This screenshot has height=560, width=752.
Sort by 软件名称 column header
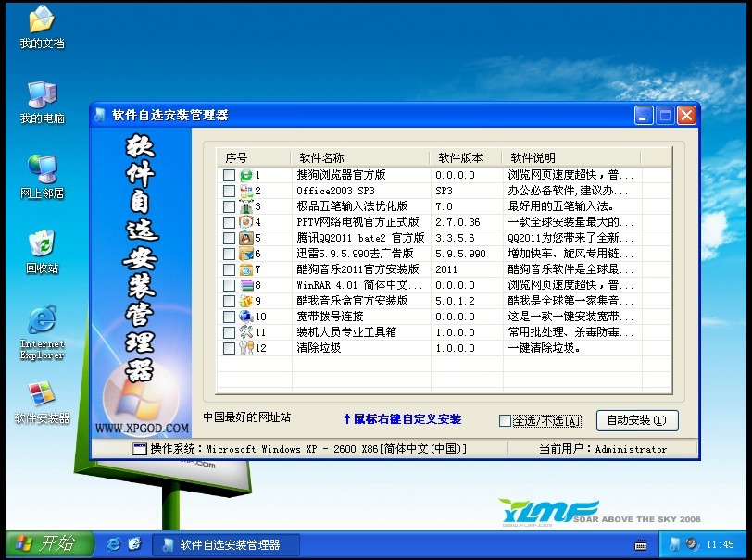360,157
